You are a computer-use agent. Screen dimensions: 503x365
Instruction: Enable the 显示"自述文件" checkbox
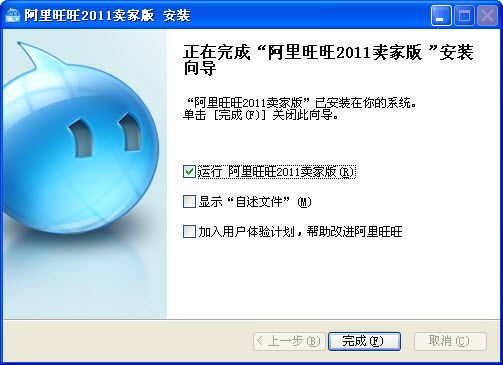[189, 202]
